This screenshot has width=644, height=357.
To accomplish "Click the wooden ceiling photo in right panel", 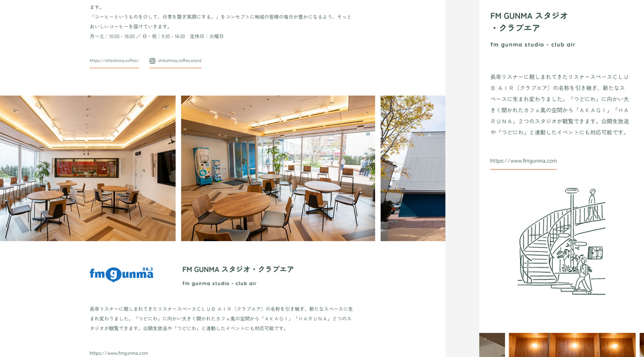I will (x=572, y=345).
